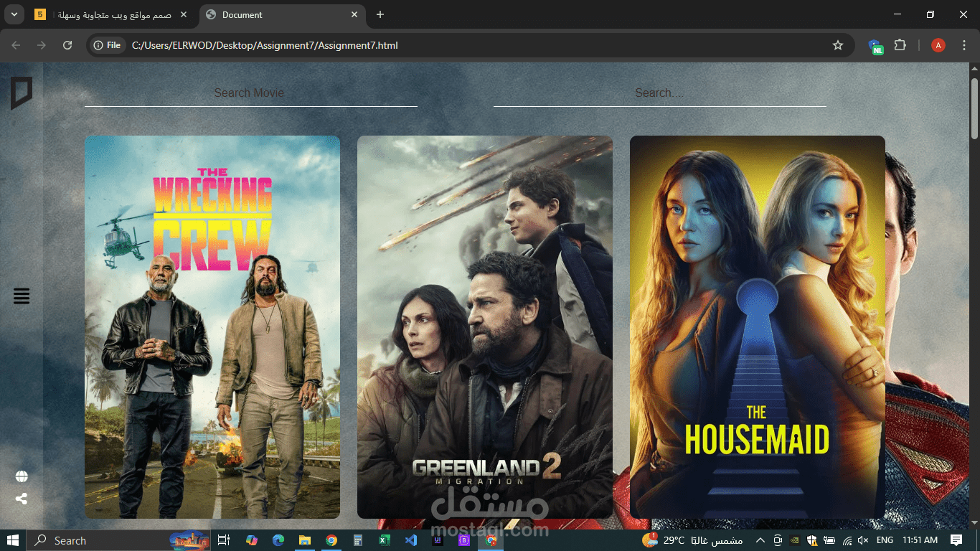This screenshot has width=980, height=551.
Task: Click the profile avatar button
Action: (938, 44)
